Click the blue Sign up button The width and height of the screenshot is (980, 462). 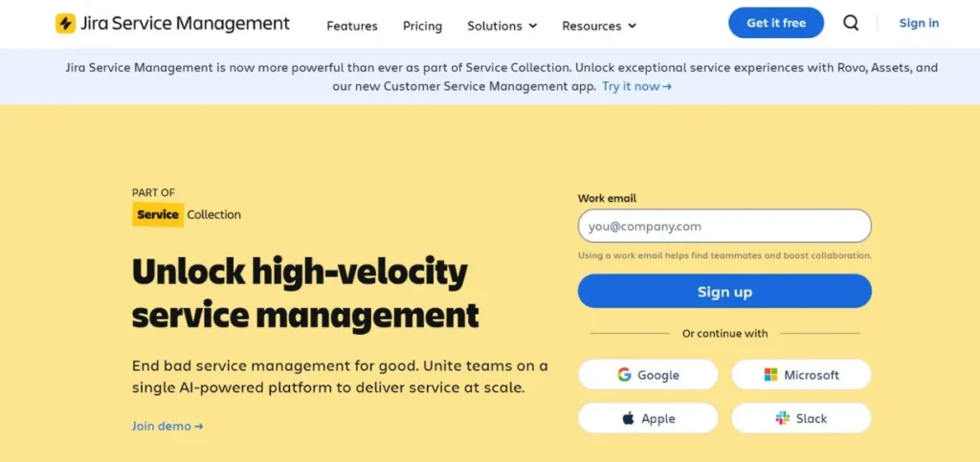(724, 292)
